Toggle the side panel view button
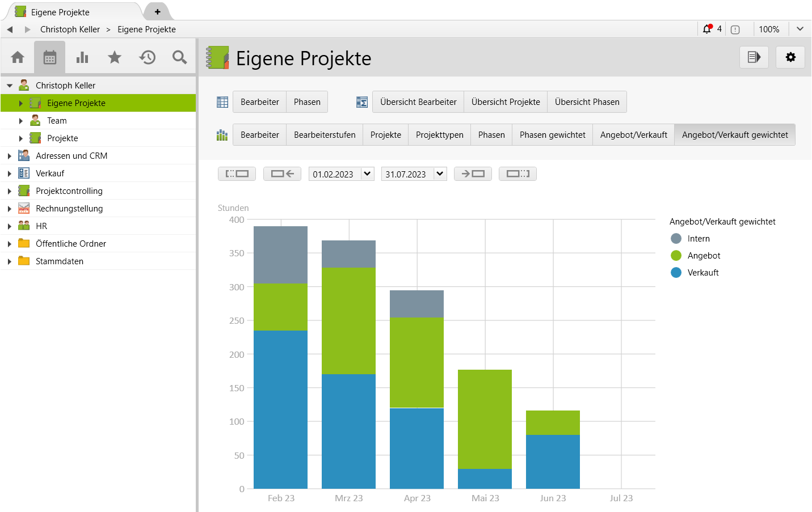The height and width of the screenshot is (512, 812). pyautogui.click(x=754, y=57)
